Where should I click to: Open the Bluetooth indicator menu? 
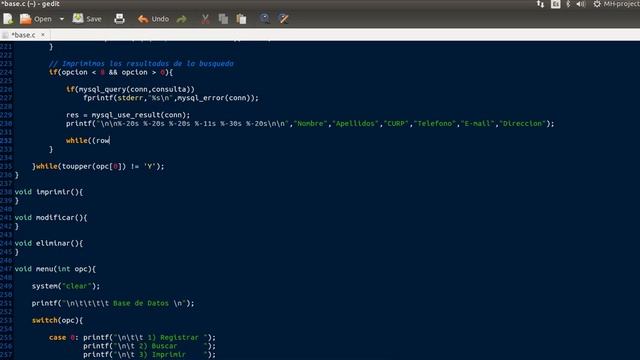(x=568, y=4)
